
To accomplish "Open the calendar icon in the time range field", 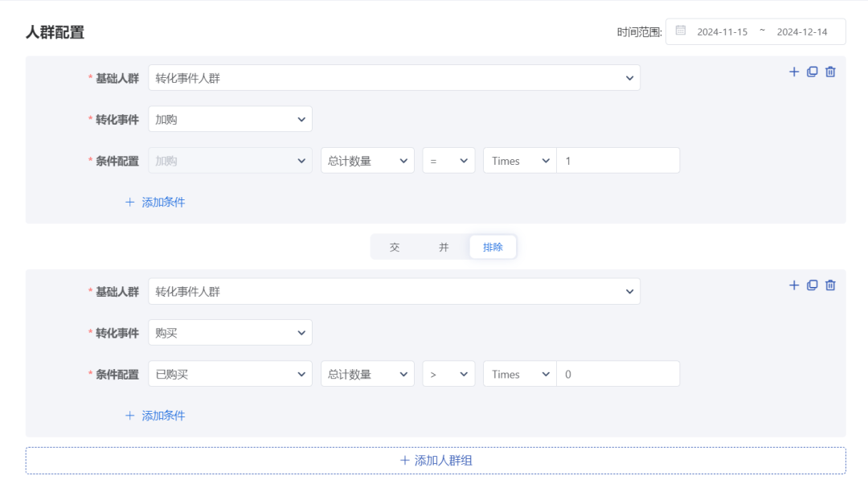I will [681, 31].
